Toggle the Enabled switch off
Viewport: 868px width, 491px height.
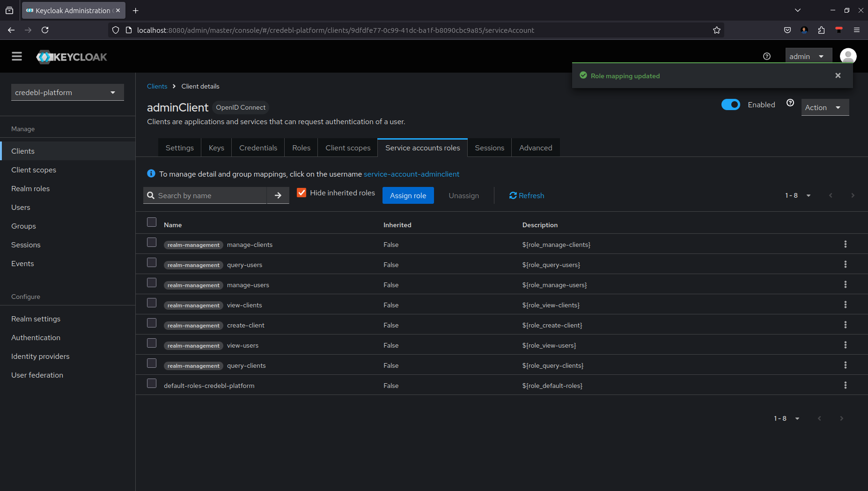pos(730,104)
